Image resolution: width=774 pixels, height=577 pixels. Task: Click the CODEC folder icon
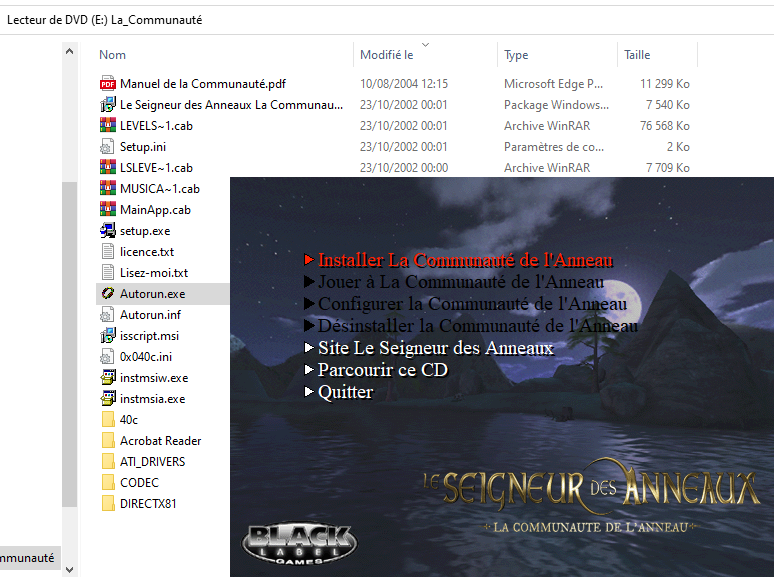coord(108,482)
